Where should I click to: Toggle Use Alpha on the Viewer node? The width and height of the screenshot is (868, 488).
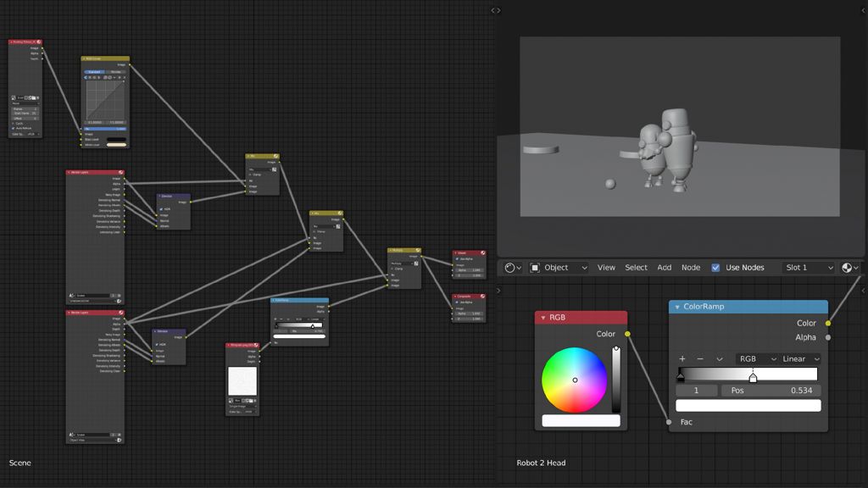click(457, 259)
